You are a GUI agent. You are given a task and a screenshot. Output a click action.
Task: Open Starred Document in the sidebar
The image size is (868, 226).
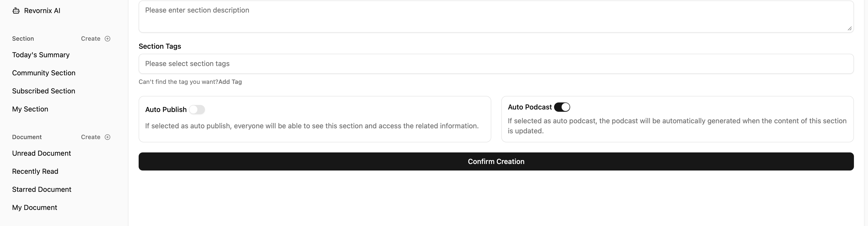tap(42, 190)
